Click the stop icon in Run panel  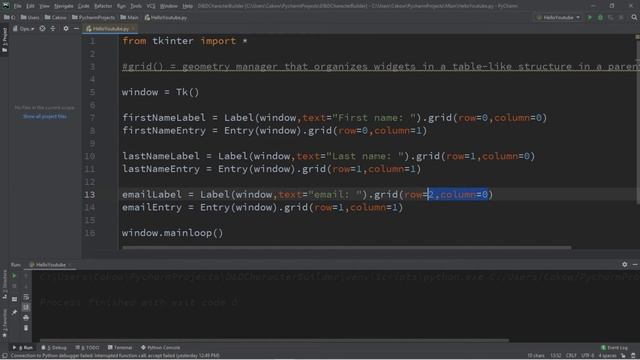(x=14, y=286)
